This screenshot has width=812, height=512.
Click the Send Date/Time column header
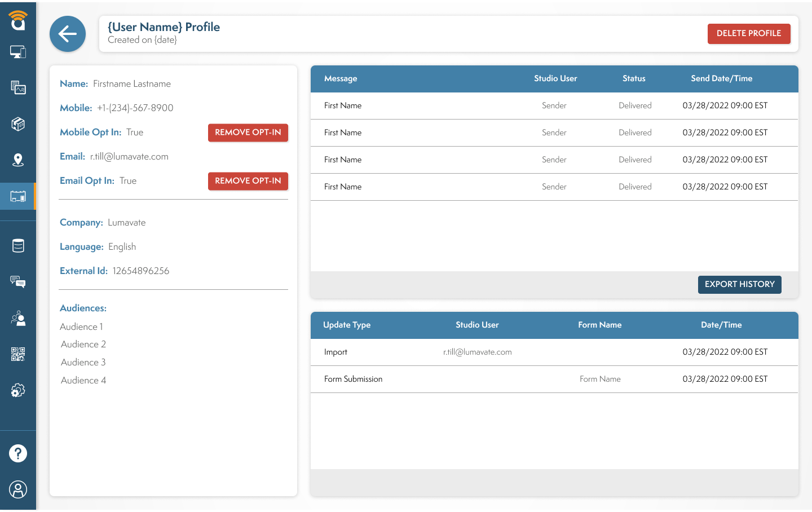pyautogui.click(x=722, y=78)
